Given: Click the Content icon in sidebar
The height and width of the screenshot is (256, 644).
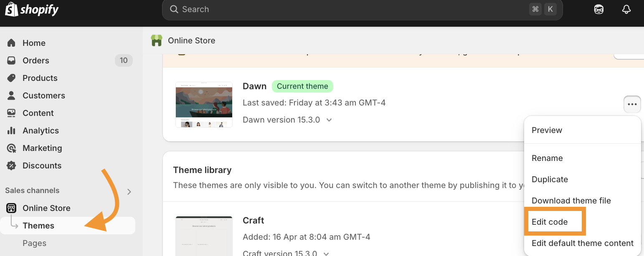Looking at the screenshot, I should [x=12, y=113].
